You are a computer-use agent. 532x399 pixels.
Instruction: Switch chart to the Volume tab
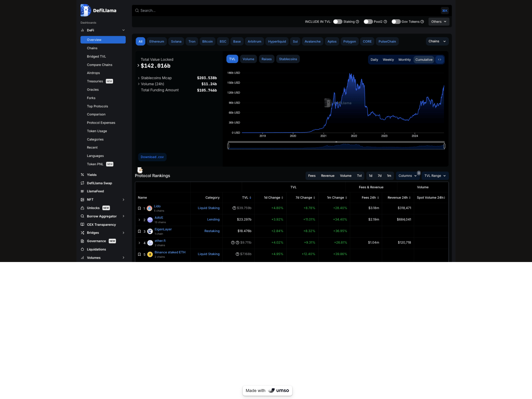coord(248,59)
